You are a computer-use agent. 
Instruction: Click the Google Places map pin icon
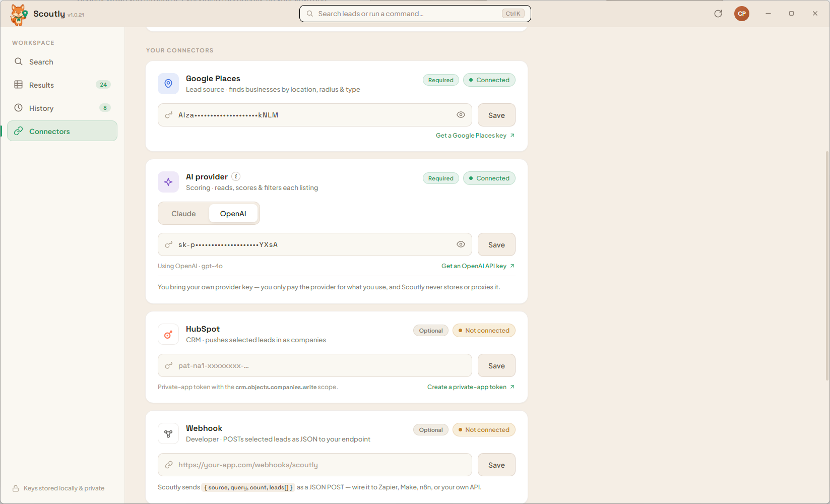coord(168,84)
